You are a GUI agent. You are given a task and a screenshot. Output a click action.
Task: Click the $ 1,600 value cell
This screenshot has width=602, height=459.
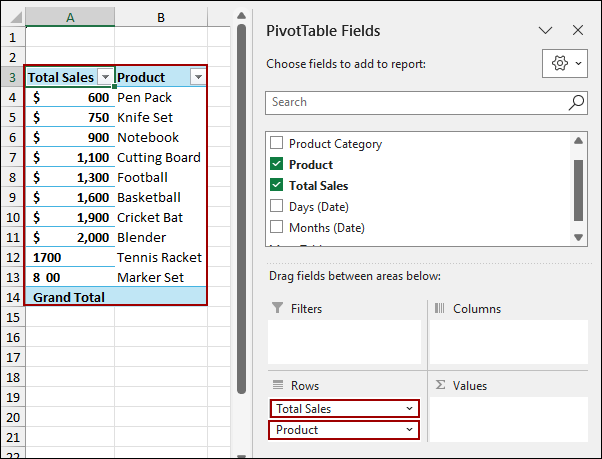tap(70, 197)
